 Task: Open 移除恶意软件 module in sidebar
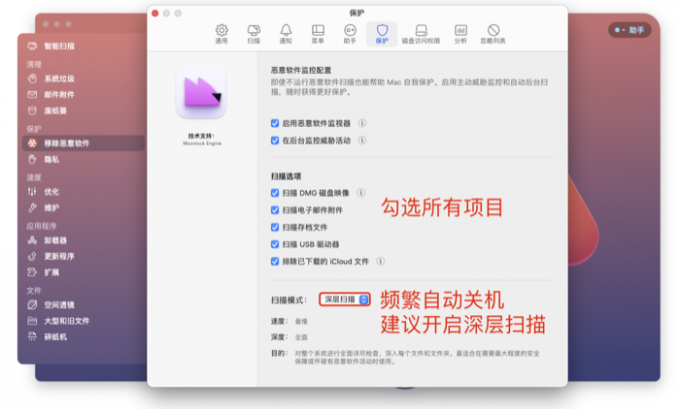[83, 143]
